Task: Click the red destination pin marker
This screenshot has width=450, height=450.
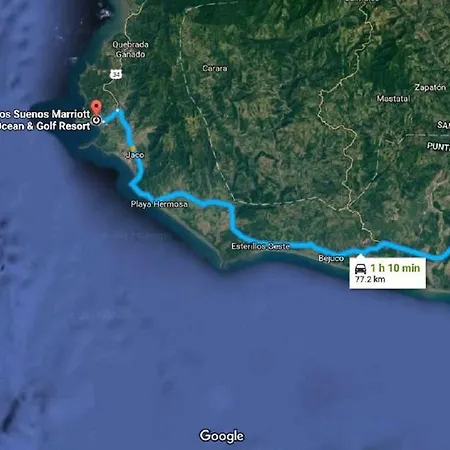Action: [x=96, y=107]
